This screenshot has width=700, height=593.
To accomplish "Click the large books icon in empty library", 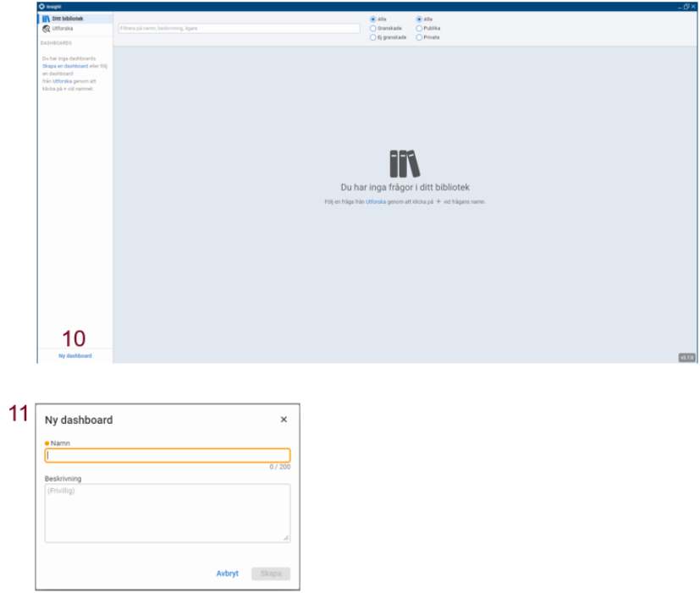I will [405, 164].
